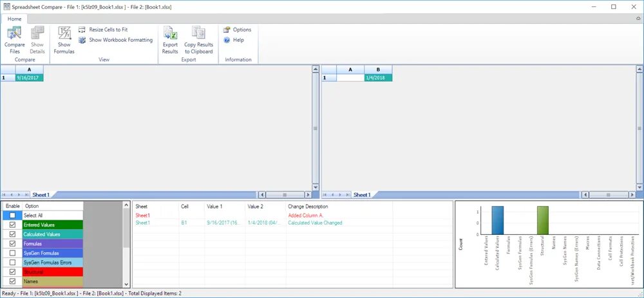The width and height of the screenshot is (644, 298).
Task: Click the Export Results button
Action: 170,40
